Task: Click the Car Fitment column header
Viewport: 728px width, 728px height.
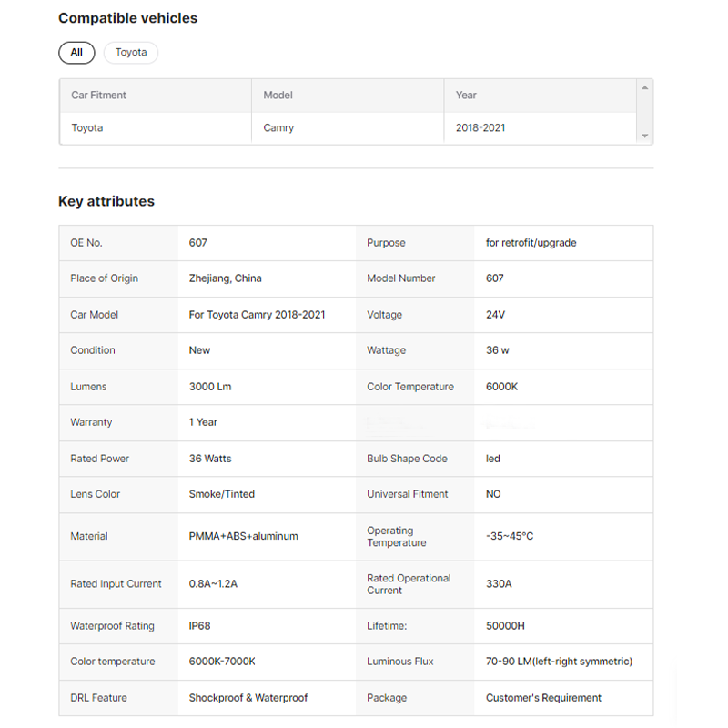Action: coord(99,96)
